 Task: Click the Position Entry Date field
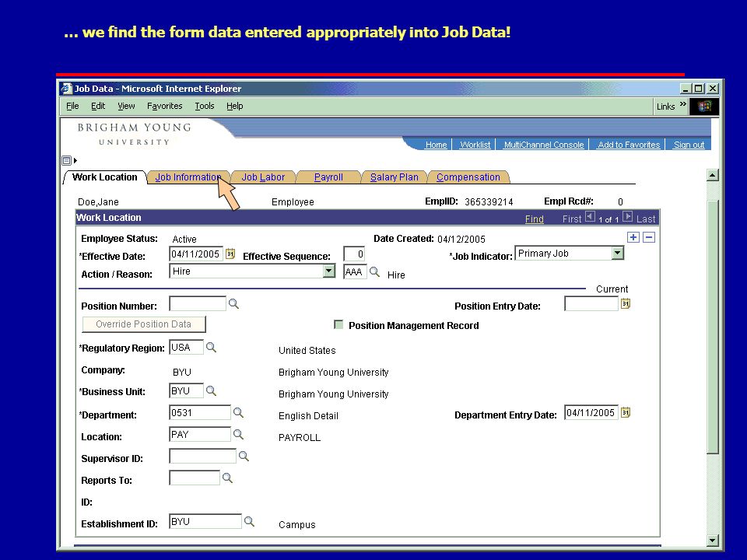coord(591,303)
